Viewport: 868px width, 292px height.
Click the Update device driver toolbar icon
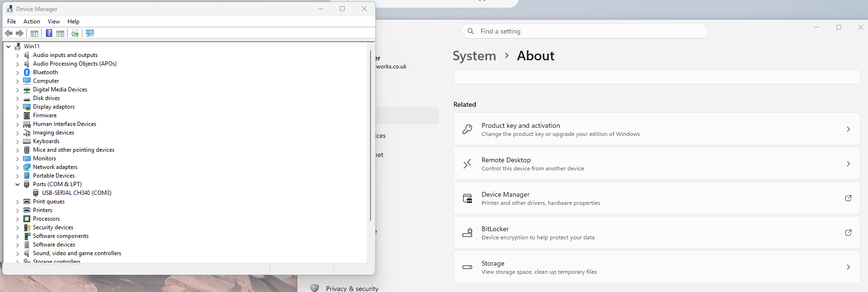75,33
